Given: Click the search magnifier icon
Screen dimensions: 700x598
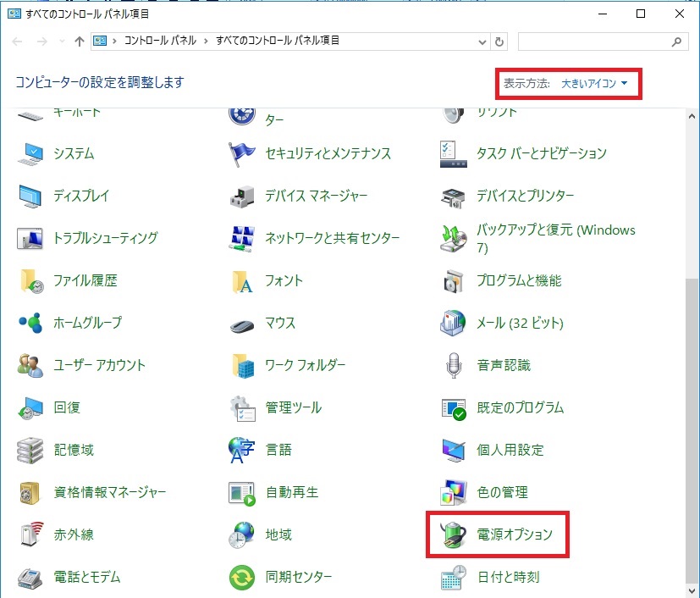Looking at the screenshot, I should 676,42.
